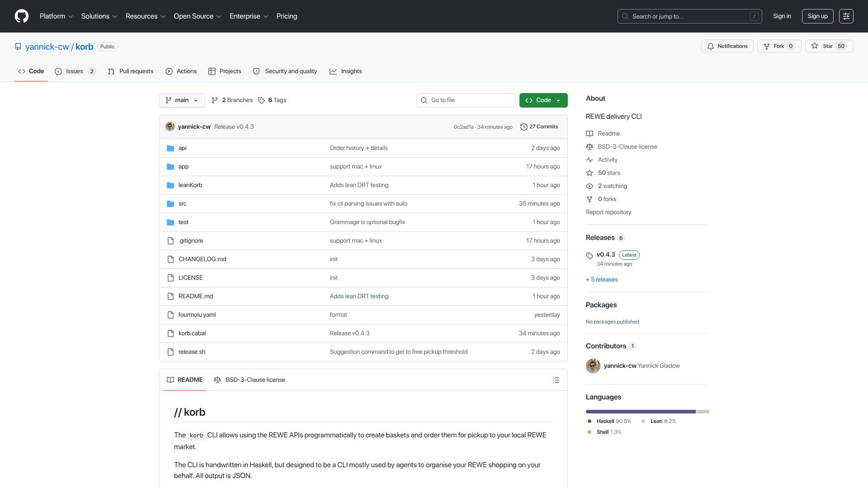Open the release.sh file
Image resolution: width=868 pixels, height=488 pixels.
pos(192,352)
